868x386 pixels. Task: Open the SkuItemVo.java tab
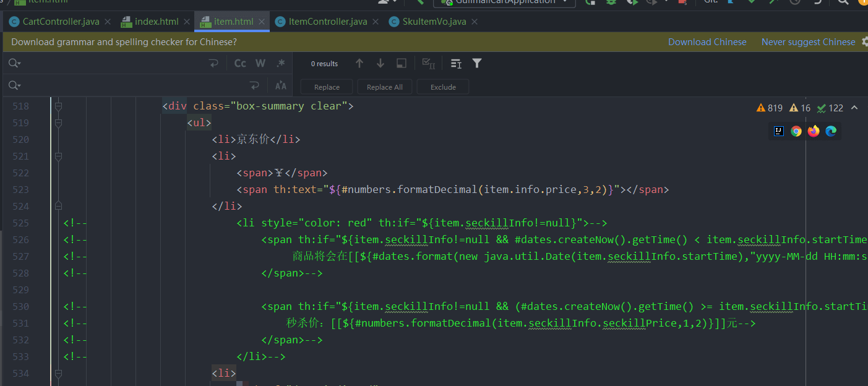pyautogui.click(x=434, y=22)
